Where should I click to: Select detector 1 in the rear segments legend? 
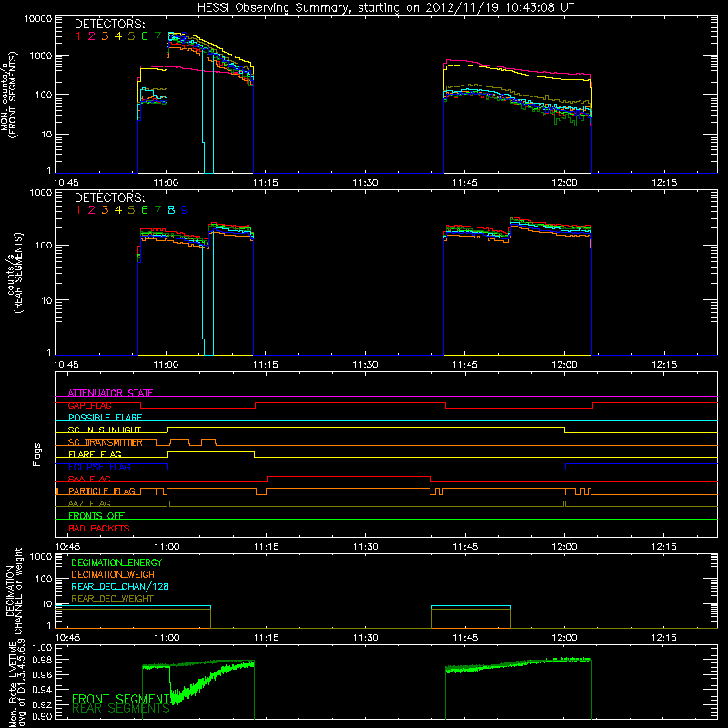click(x=78, y=210)
